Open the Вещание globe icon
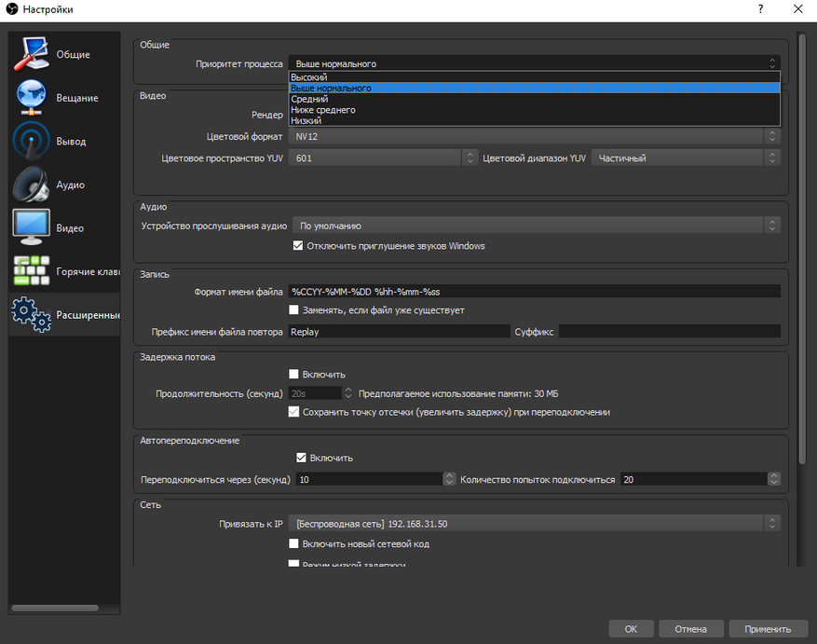 pos(32,97)
